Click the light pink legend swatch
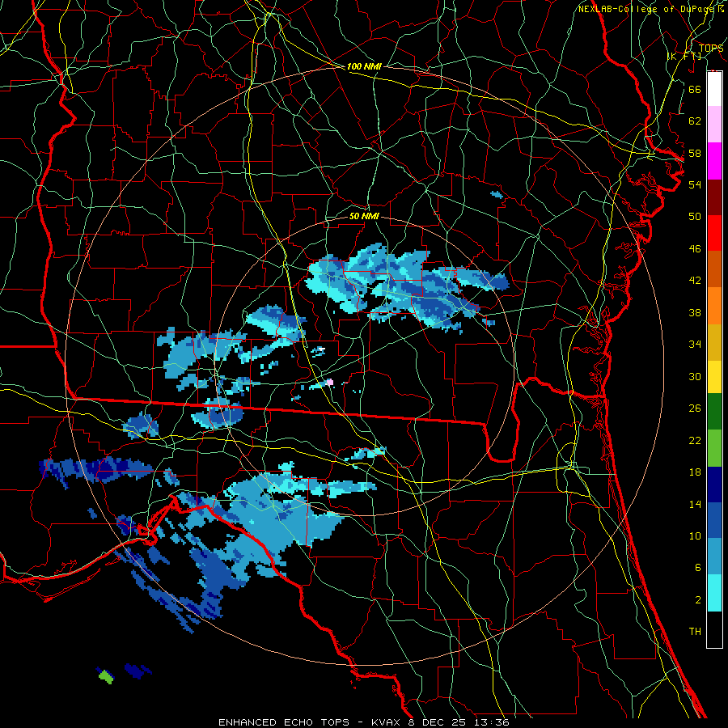Image resolution: width=728 pixels, height=728 pixels. pyautogui.click(x=714, y=124)
